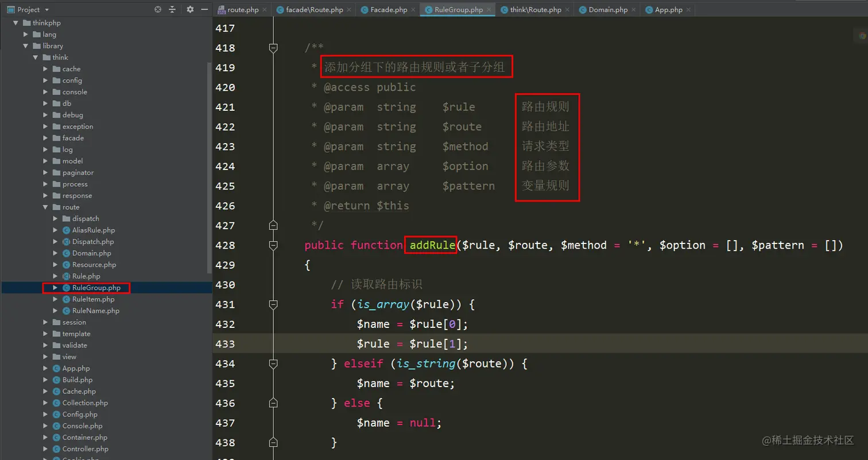Click the addRule function name
The width and height of the screenshot is (868, 460).
pyautogui.click(x=432, y=245)
